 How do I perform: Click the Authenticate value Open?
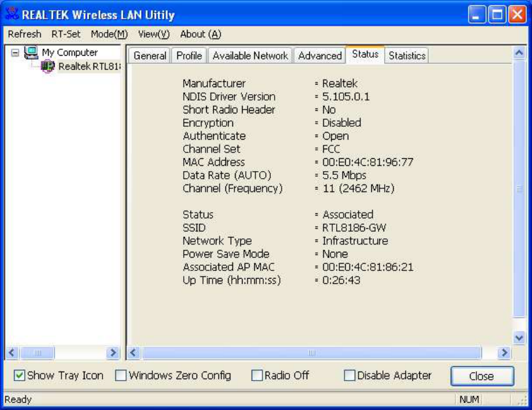335,136
